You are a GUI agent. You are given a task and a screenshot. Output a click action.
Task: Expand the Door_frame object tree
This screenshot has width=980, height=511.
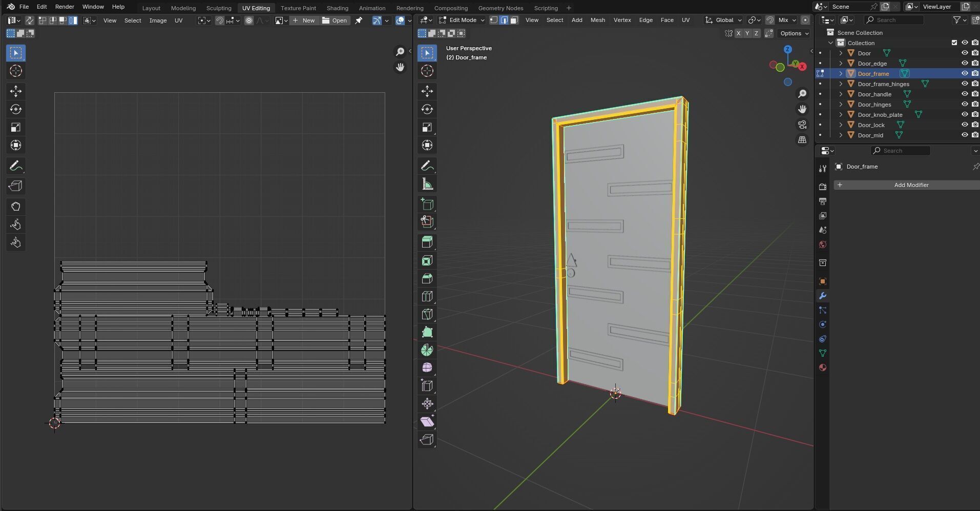841,74
